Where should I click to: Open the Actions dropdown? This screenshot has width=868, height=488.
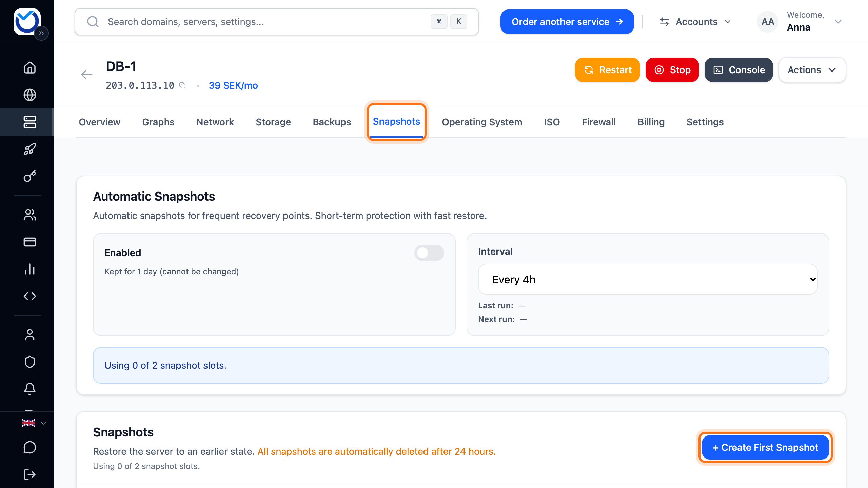812,70
